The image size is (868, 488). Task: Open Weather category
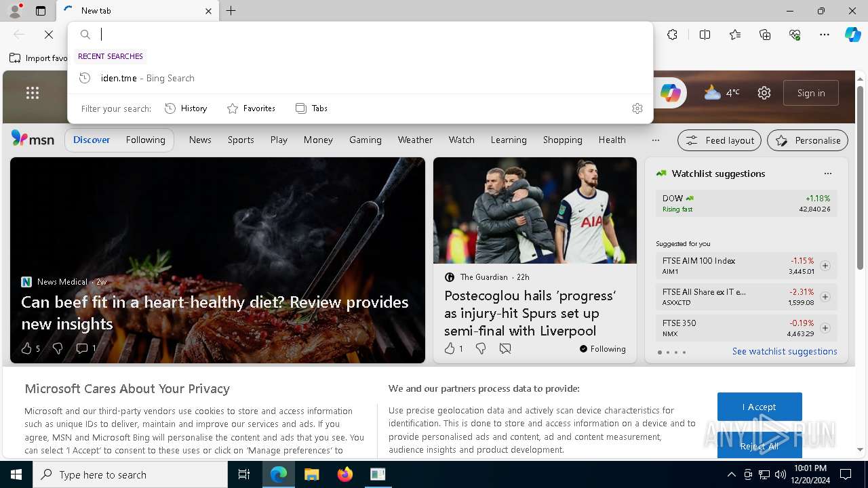(415, 140)
